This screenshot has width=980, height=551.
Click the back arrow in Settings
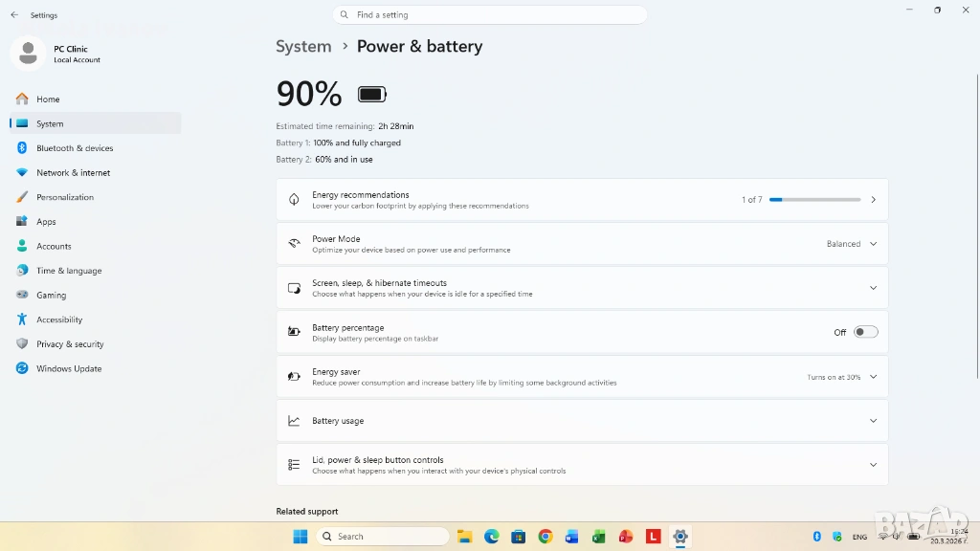tap(14, 15)
